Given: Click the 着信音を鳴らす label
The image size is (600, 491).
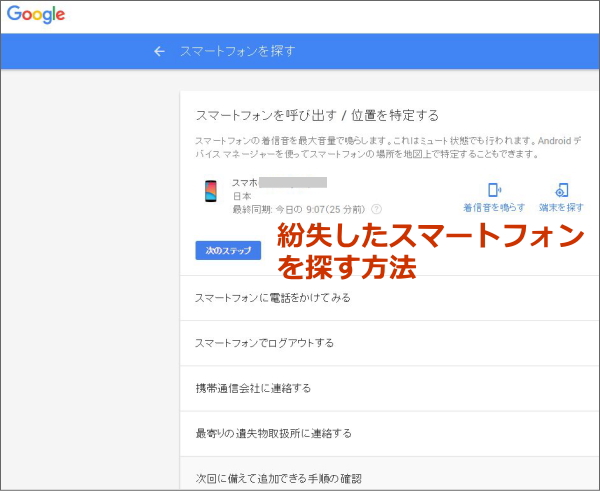Looking at the screenshot, I should click(494, 208).
